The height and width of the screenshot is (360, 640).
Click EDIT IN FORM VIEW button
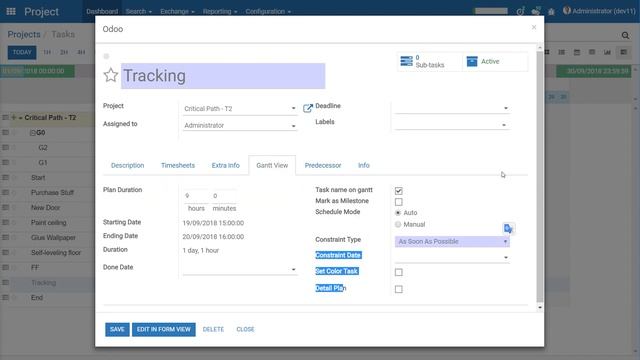[x=163, y=329]
